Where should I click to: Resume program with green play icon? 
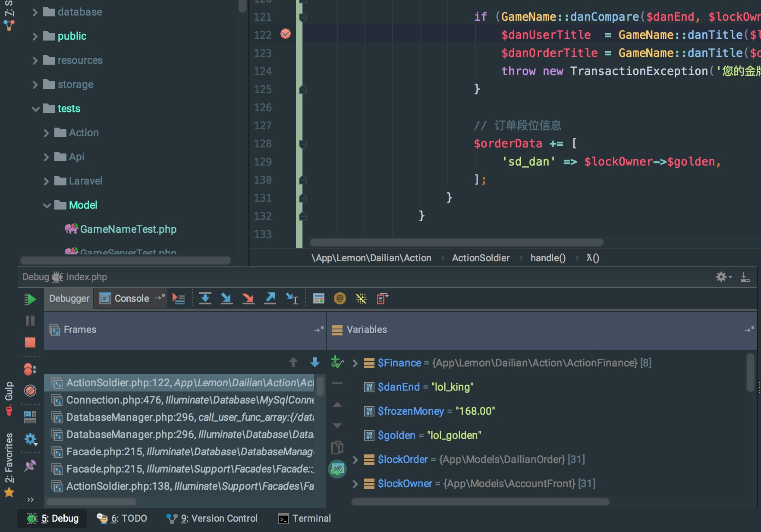(30, 299)
